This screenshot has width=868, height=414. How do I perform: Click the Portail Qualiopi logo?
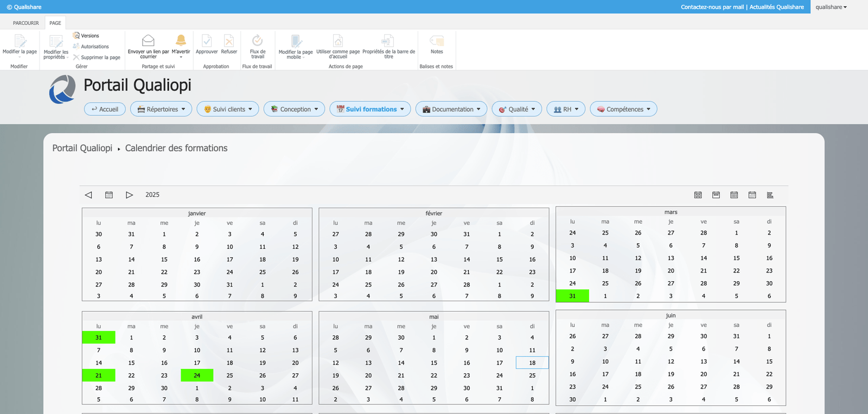point(63,89)
